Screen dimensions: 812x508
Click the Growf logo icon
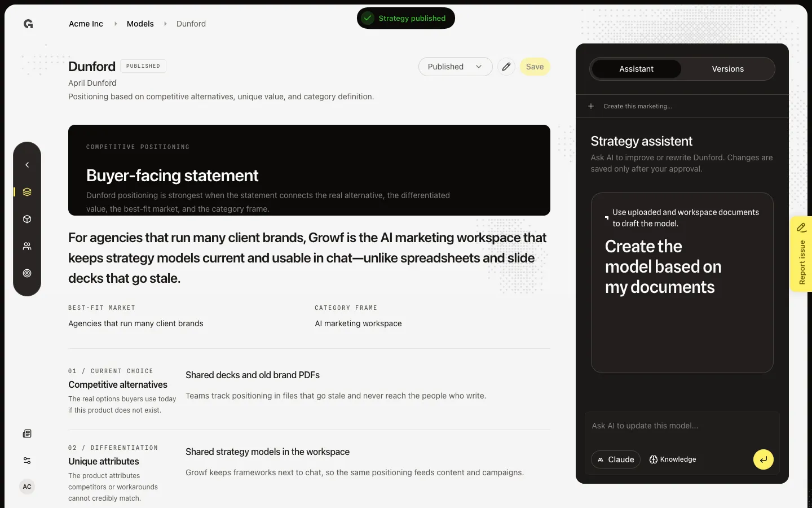coord(28,24)
